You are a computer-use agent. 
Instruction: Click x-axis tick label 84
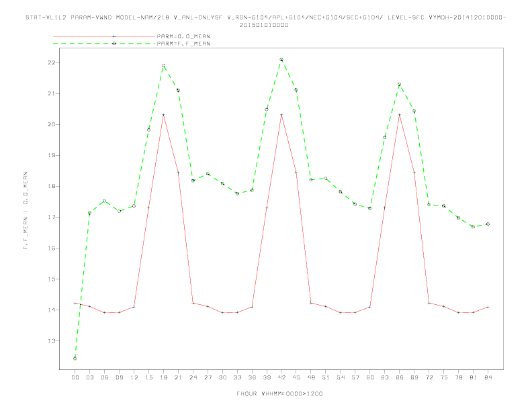(488, 377)
